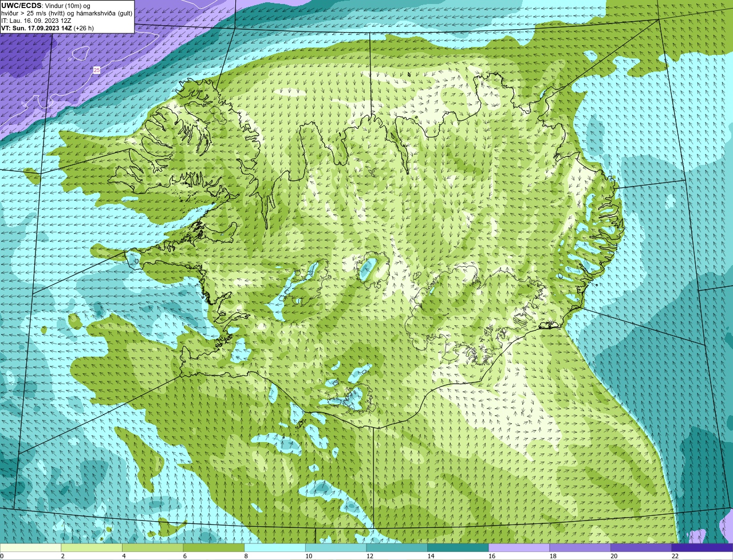This screenshot has height=560, width=733.
Task: Click the "8" label on the wind scale
Action: pos(246,556)
